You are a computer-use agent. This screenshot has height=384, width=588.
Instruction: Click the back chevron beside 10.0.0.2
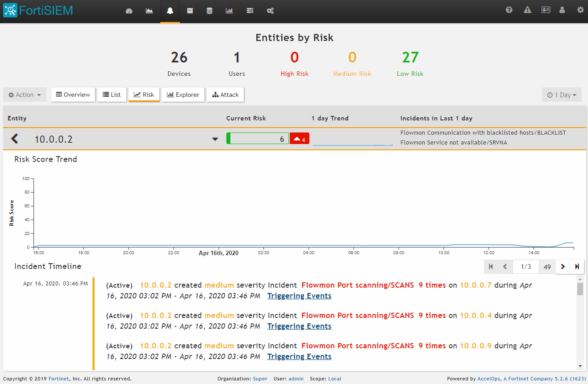coord(15,139)
